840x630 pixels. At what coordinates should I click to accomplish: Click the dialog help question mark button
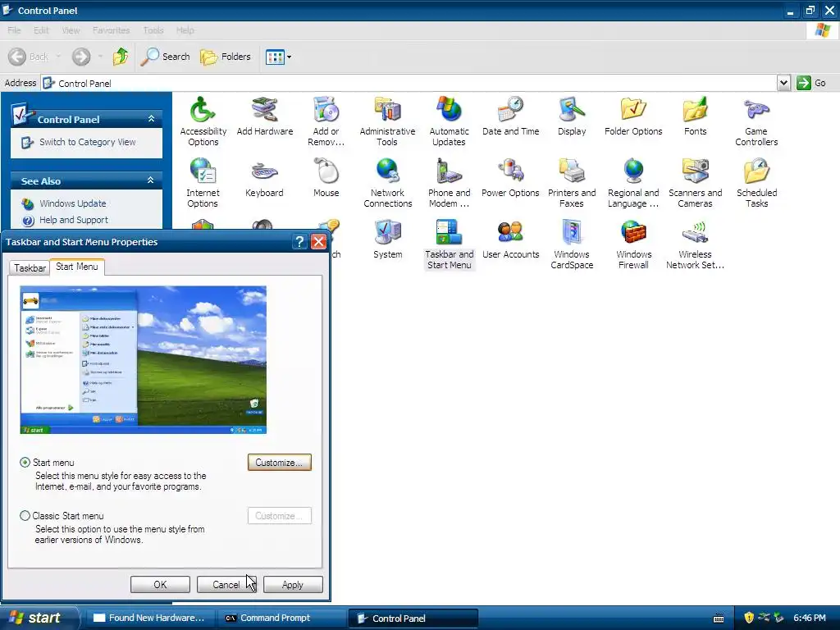300,242
